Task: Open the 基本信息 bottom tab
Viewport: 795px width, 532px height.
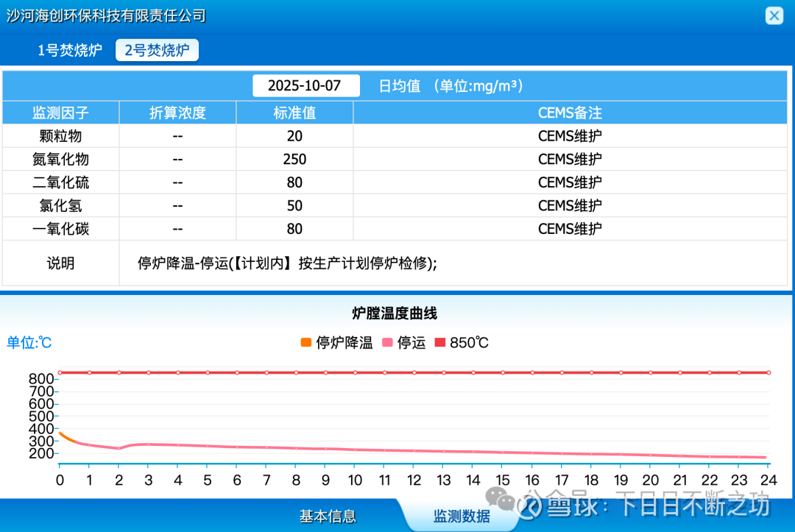Action: point(328,517)
